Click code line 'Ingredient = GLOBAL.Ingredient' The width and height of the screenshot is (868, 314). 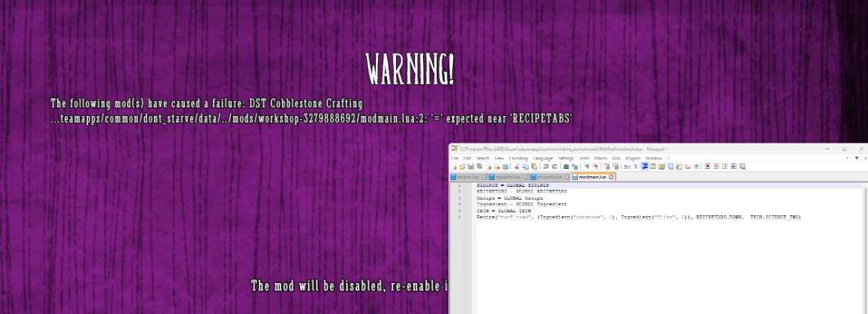tap(522, 205)
